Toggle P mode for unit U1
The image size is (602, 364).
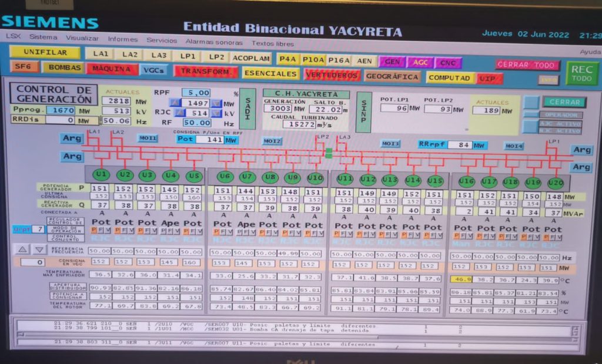coord(93,231)
